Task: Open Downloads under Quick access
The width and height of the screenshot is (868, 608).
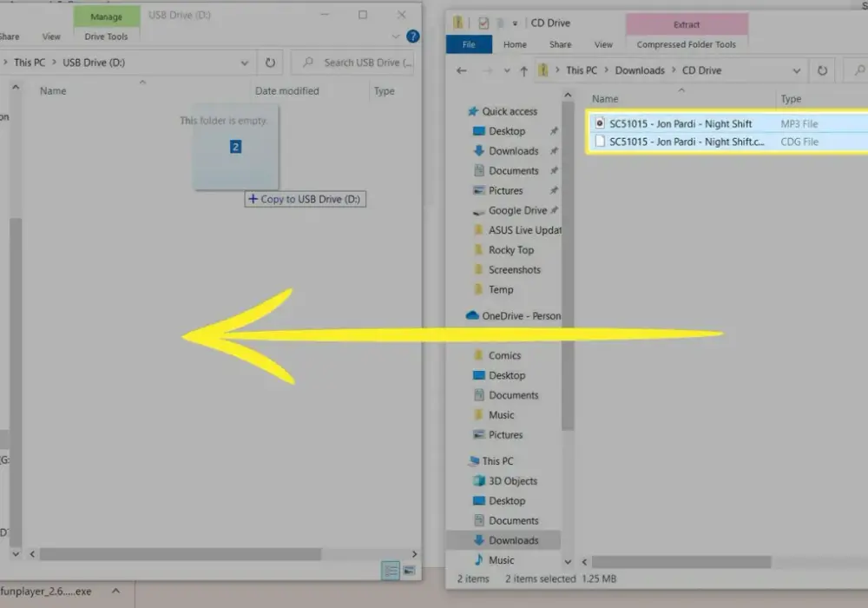Action: click(x=513, y=151)
